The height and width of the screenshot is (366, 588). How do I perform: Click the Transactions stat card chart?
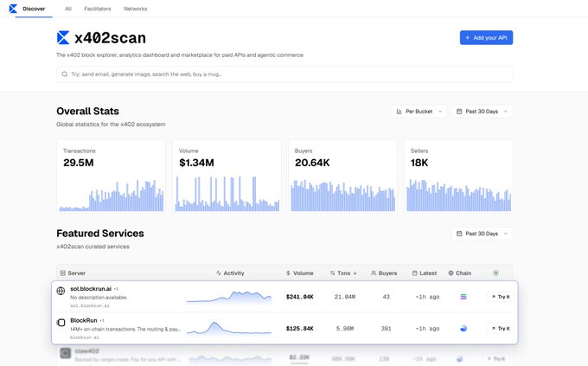coord(112,196)
